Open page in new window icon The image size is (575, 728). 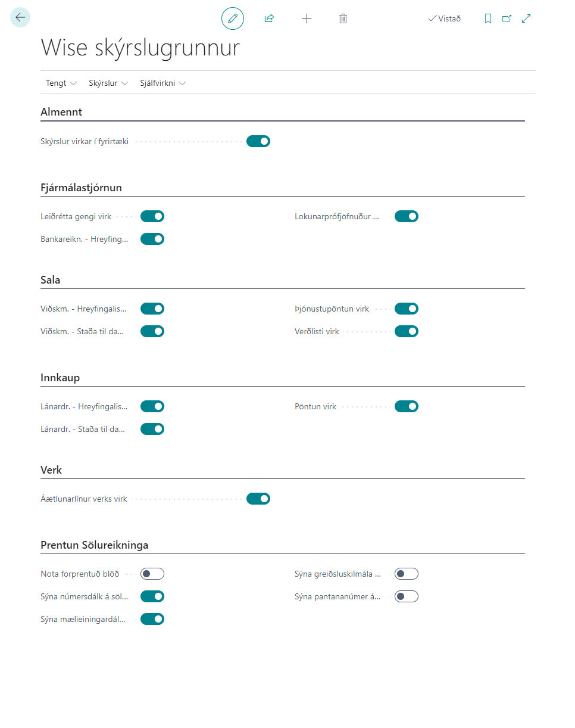coord(507,18)
